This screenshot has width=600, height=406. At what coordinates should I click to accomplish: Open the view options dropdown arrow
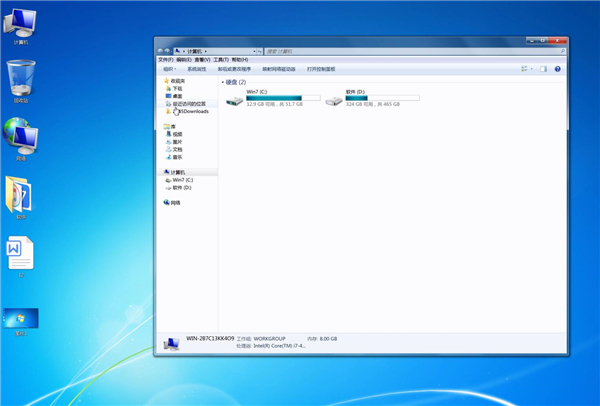pos(532,69)
